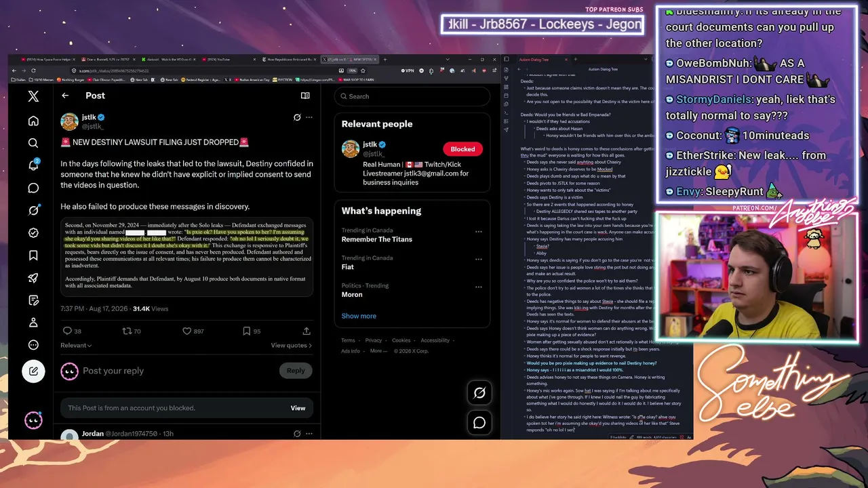Click the X Search box
Viewport: 868px width, 488px height.
coord(412,96)
